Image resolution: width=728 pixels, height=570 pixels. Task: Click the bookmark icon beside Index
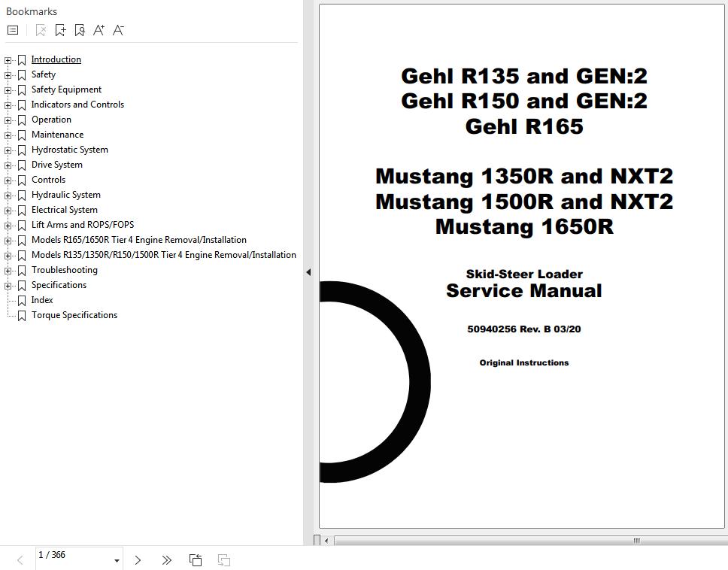pyautogui.click(x=22, y=301)
